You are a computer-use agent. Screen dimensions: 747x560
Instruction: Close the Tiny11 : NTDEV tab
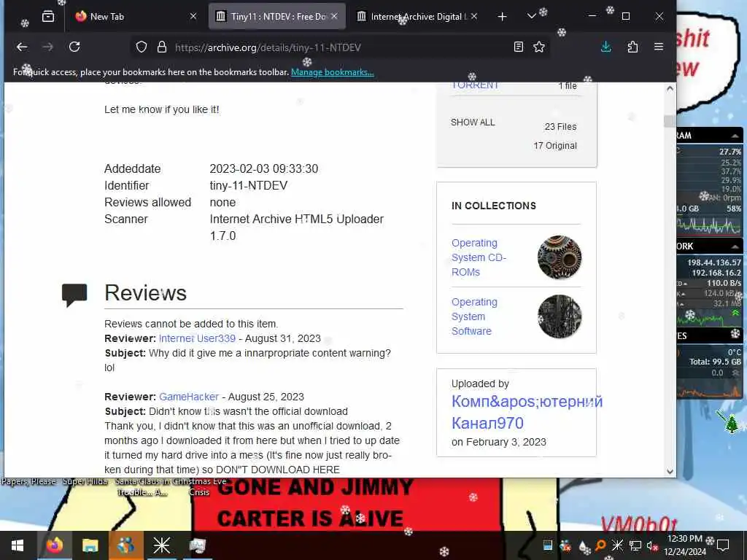334,16
